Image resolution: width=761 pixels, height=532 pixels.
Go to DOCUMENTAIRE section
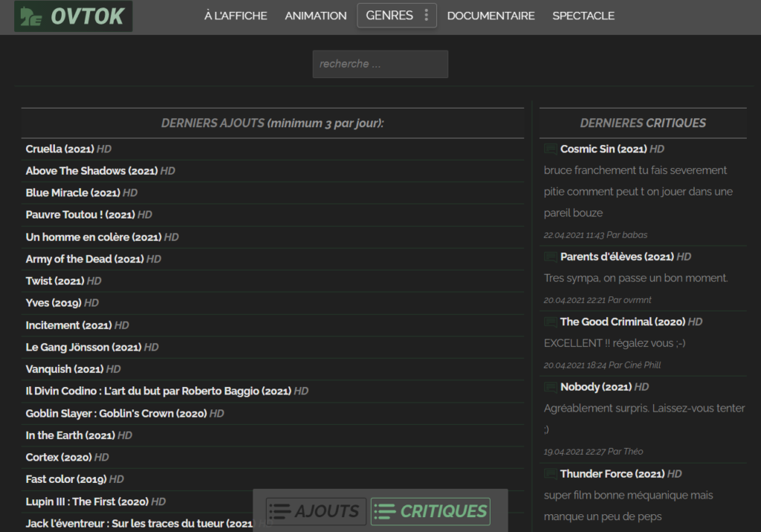(490, 16)
